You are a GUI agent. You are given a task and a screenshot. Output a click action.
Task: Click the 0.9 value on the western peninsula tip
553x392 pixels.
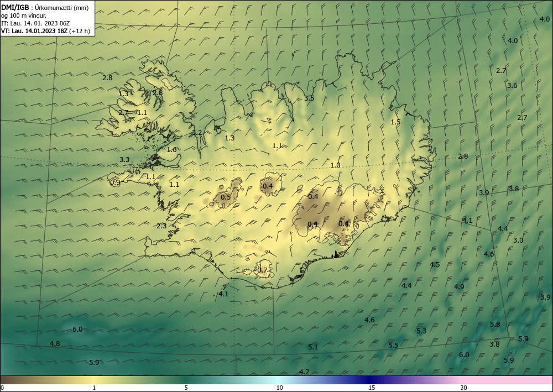pos(115,182)
